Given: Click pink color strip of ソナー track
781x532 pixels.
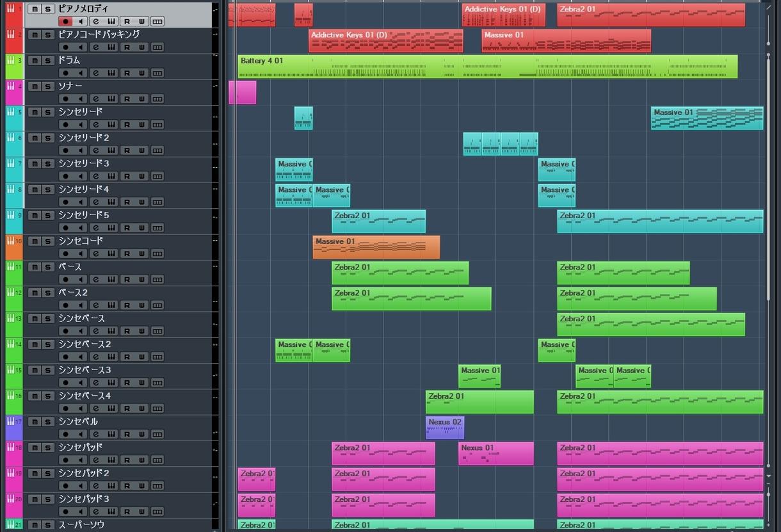Looking at the screenshot, I should point(14,92).
